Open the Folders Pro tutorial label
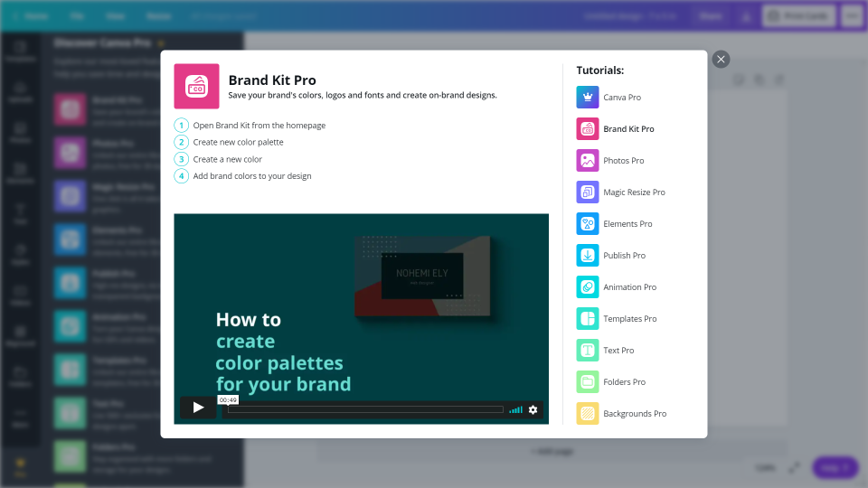The image size is (868, 488). coord(624,381)
